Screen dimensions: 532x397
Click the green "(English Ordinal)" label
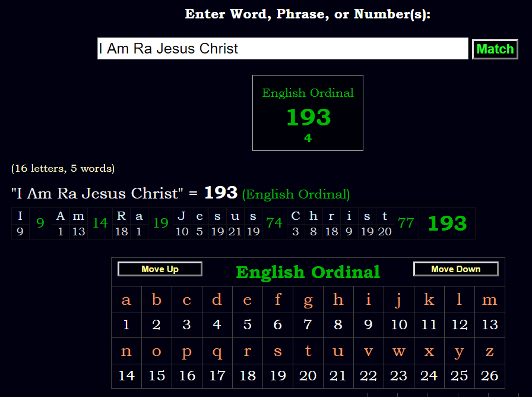tap(296, 194)
